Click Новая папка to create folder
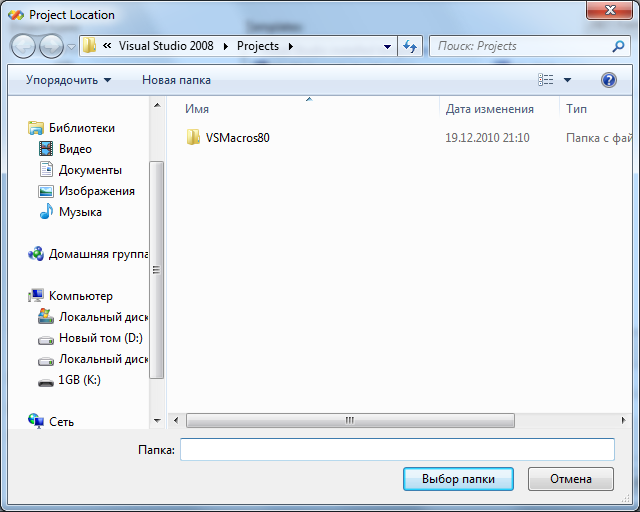This screenshot has height=512, width=640. point(176,80)
